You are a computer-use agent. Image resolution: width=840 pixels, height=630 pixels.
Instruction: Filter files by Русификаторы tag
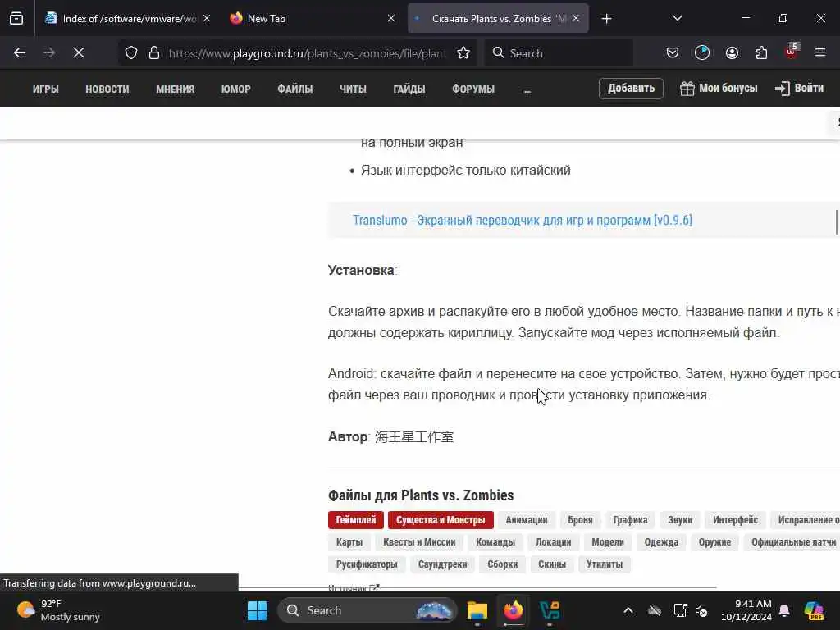pos(367,564)
